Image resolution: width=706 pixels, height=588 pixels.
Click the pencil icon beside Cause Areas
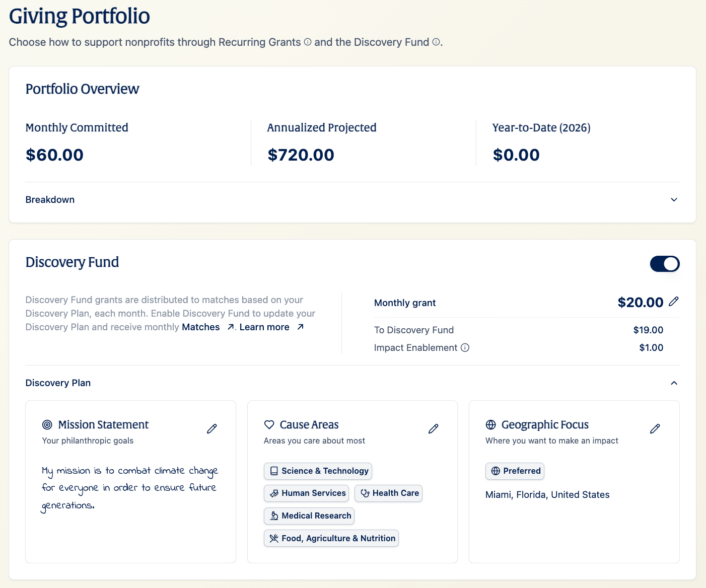433,428
